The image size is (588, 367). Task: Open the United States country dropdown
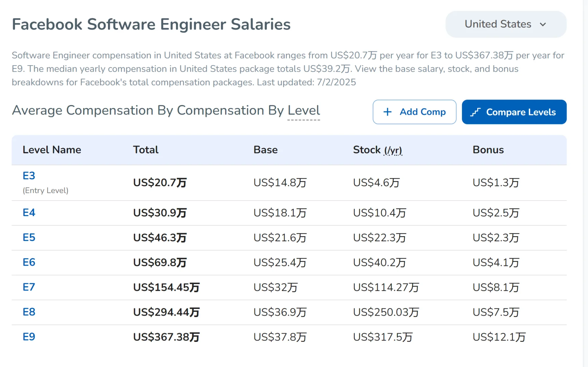coord(506,24)
